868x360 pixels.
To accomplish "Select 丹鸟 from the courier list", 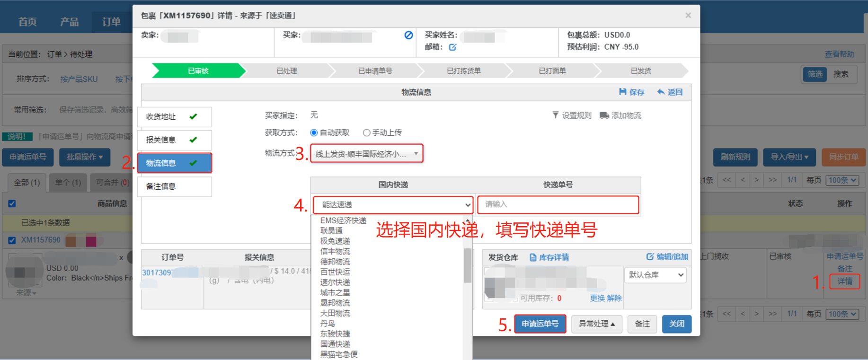I will coord(328,324).
